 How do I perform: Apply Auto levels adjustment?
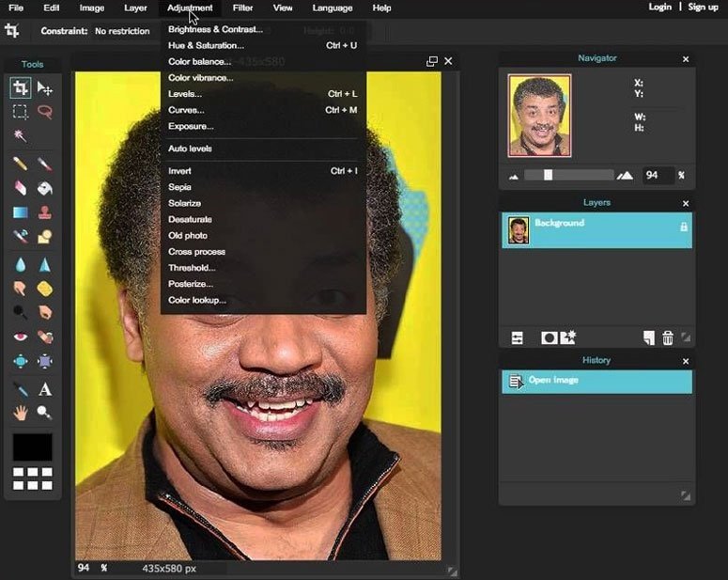[x=263, y=149]
